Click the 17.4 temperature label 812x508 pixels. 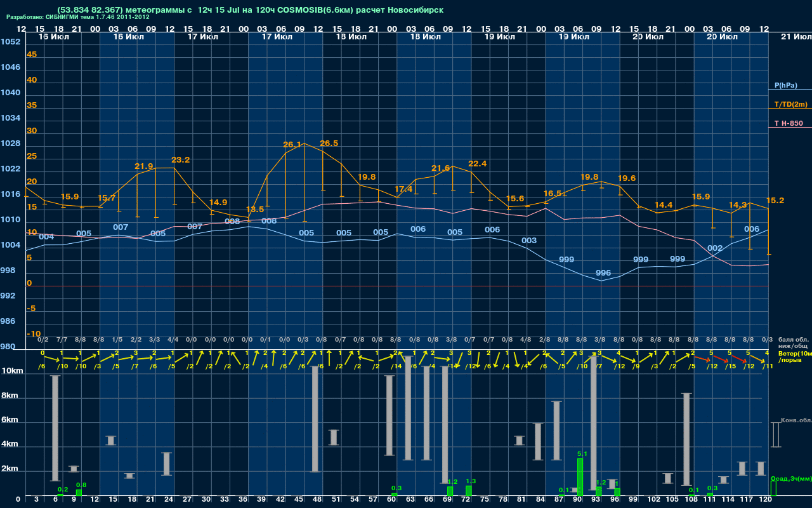click(x=403, y=189)
